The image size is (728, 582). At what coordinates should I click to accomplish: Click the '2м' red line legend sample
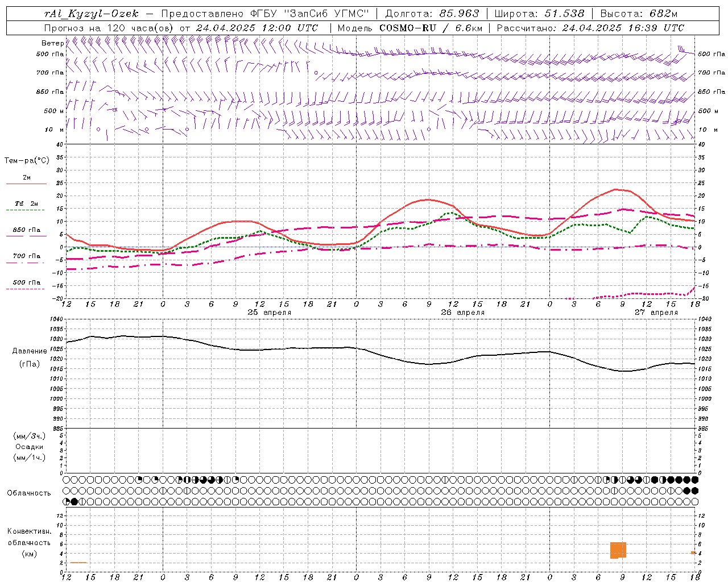tap(26, 184)
